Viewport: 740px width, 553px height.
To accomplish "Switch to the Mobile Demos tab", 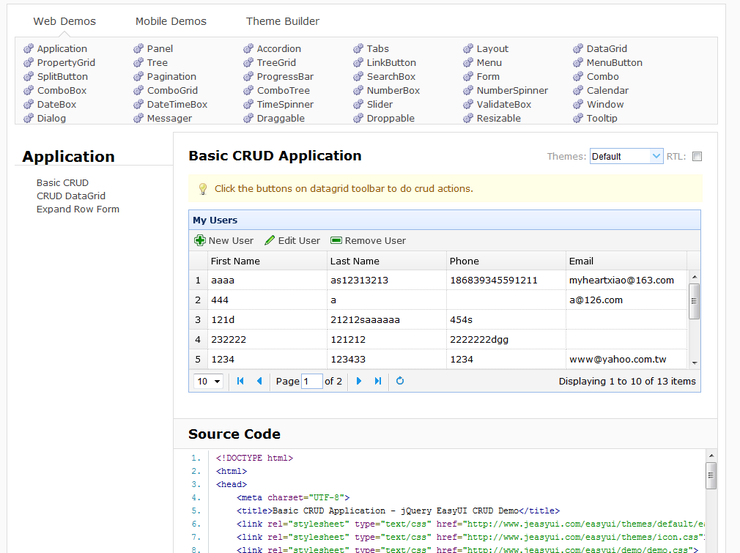I will (x=171, y=21).
